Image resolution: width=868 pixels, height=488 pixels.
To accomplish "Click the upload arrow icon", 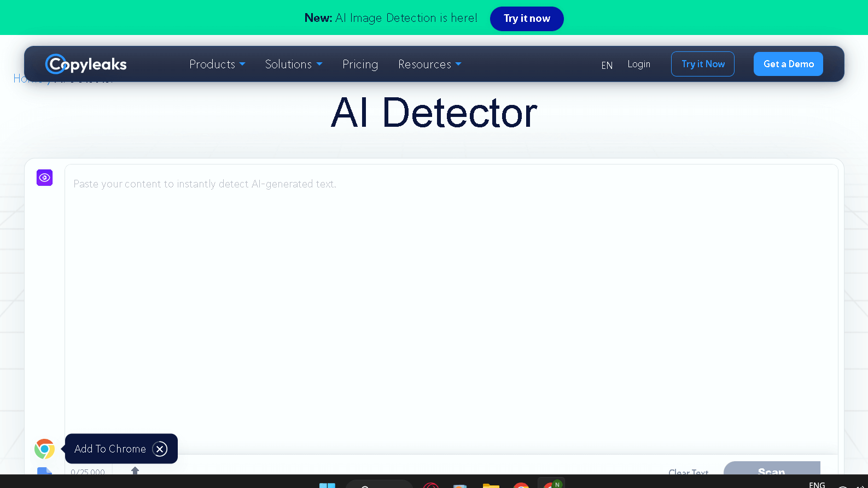I will [135, 471].
